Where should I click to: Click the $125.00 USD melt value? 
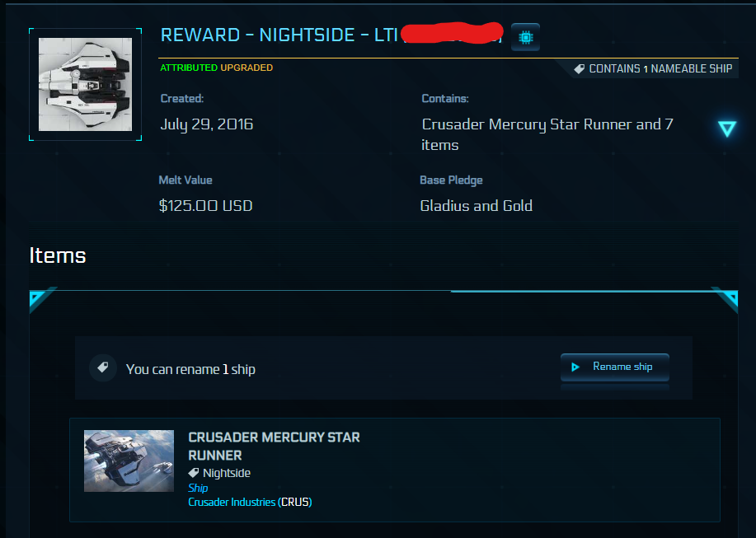[x=206, y=206]
